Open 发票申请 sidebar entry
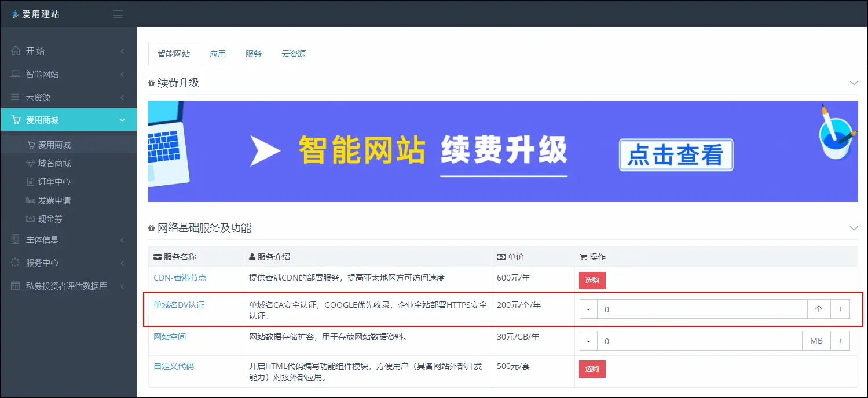Viewport: 868px width, 398px height. click(54, 200)
